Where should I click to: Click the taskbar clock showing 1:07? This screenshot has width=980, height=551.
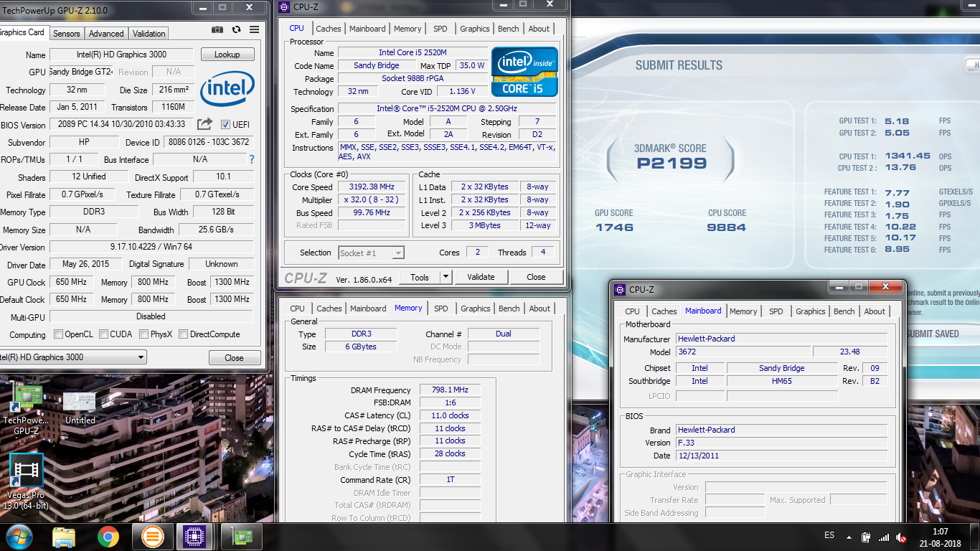pyautogui.click(x=940, y=537)
